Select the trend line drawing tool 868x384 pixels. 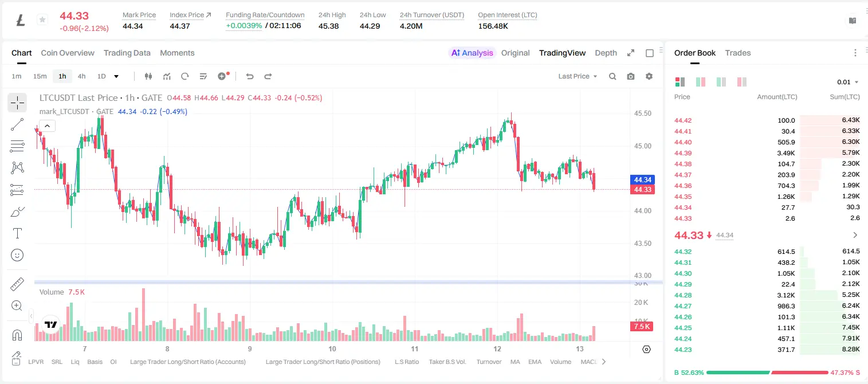pos(17,124)
